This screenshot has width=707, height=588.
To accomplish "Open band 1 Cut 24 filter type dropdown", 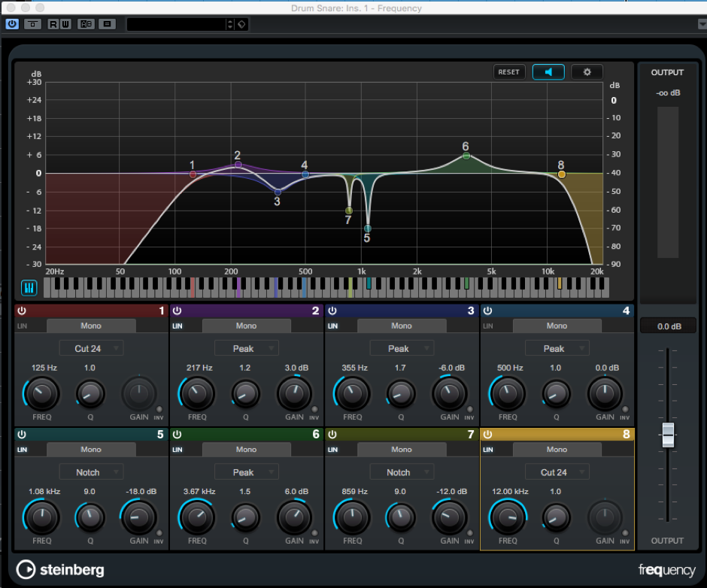I will pyautogui.click(x=91, y=348).
